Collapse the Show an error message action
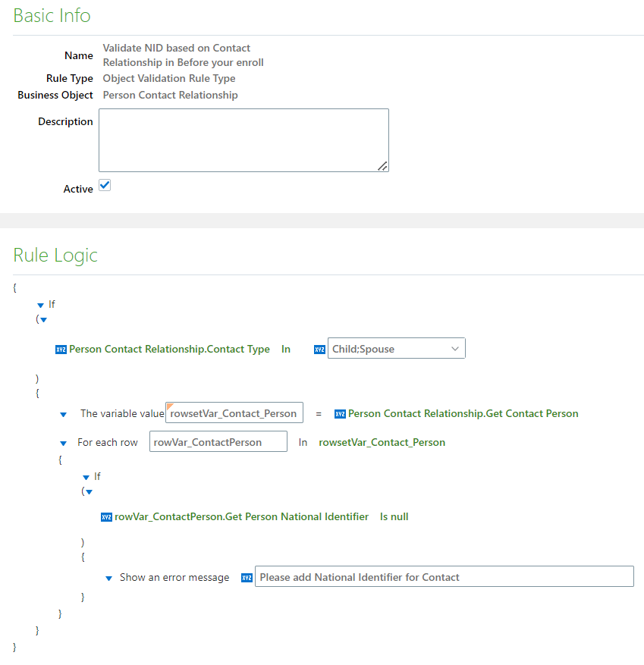The width and height of the screenshot is (644, 665). pyautogui.click(x=108, y=577)
